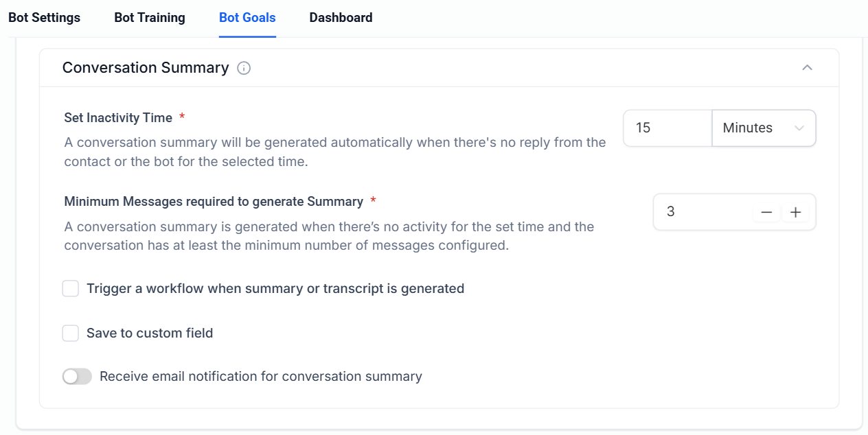Focus the minimum messages field showing 3
This screenshot has width=868, height=435.
(700, 213)
